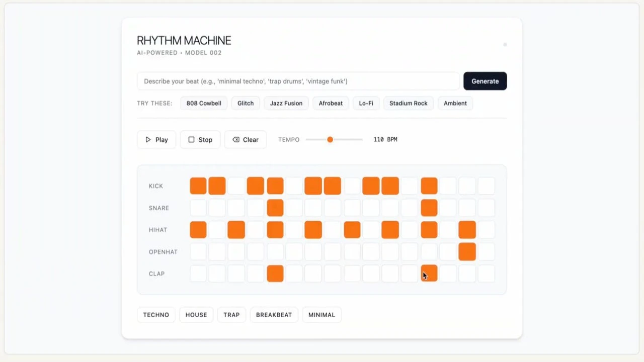The height and width of the screenshot is (362, 644).
Task: Switch to the TRAP preset
Action: (231, 315)
